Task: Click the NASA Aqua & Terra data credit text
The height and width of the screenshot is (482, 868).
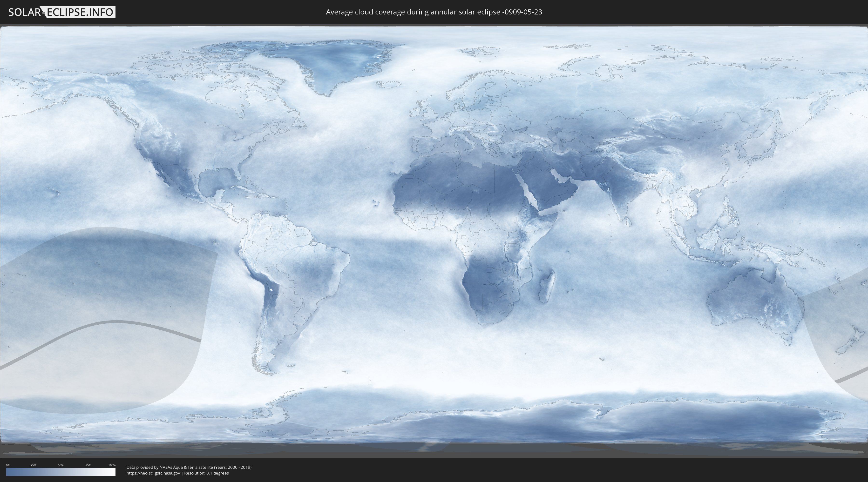Action: [189, 467]
